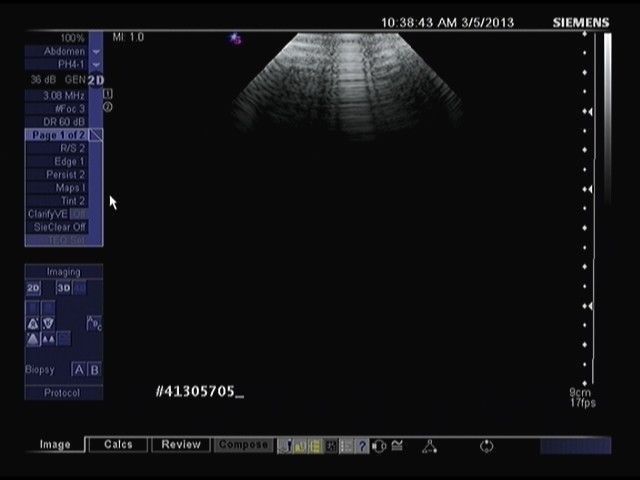
Task: Click the help question mark icon
Action: tap(362, 446)
